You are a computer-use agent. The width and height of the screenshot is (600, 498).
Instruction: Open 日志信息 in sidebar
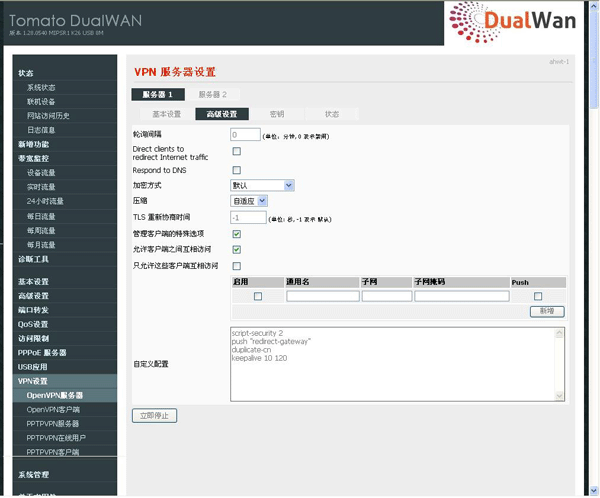41,130
